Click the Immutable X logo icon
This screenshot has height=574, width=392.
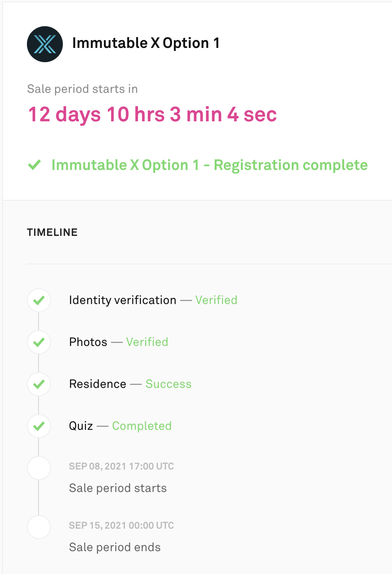point(45,44)
